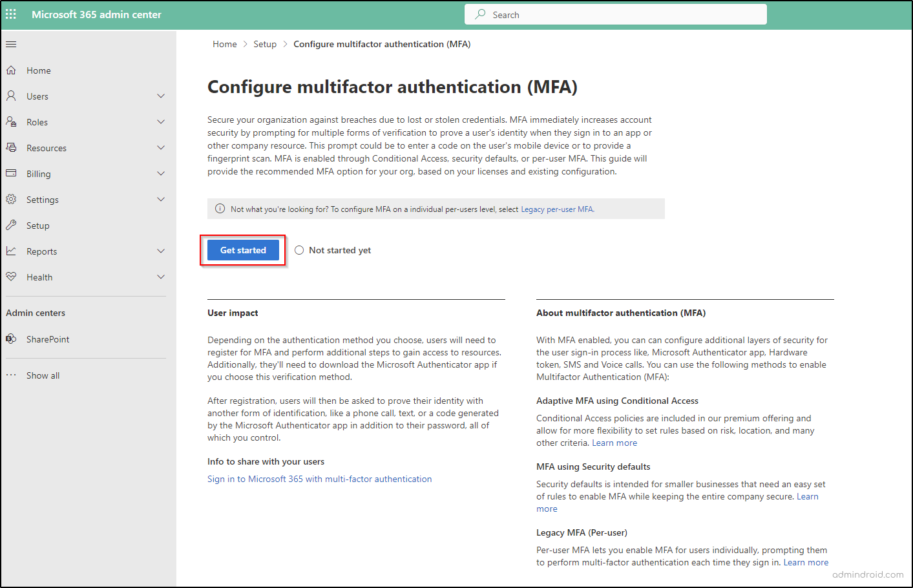Click the info icon in notice banner

coord(220,209)
